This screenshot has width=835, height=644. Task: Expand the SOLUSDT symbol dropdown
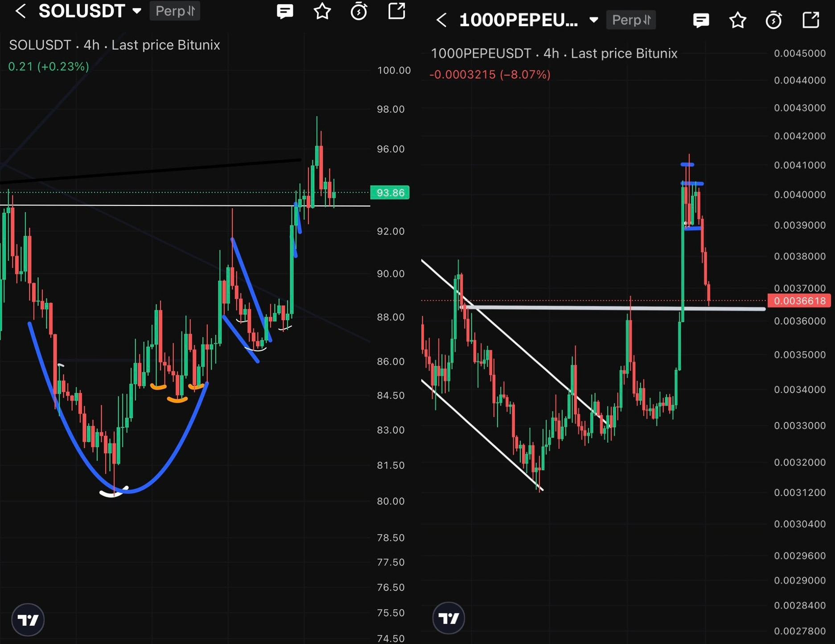136,11
